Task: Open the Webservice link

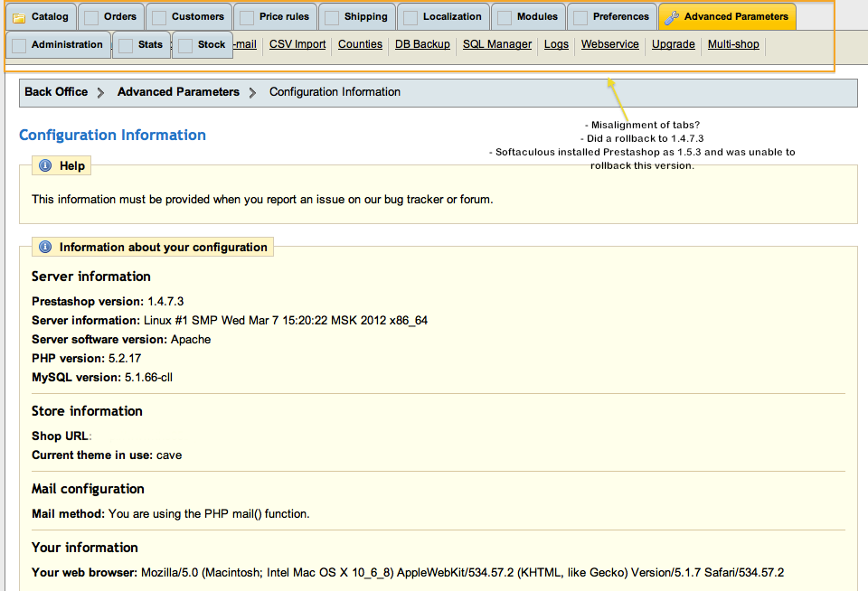Action: tap(610, 44)
